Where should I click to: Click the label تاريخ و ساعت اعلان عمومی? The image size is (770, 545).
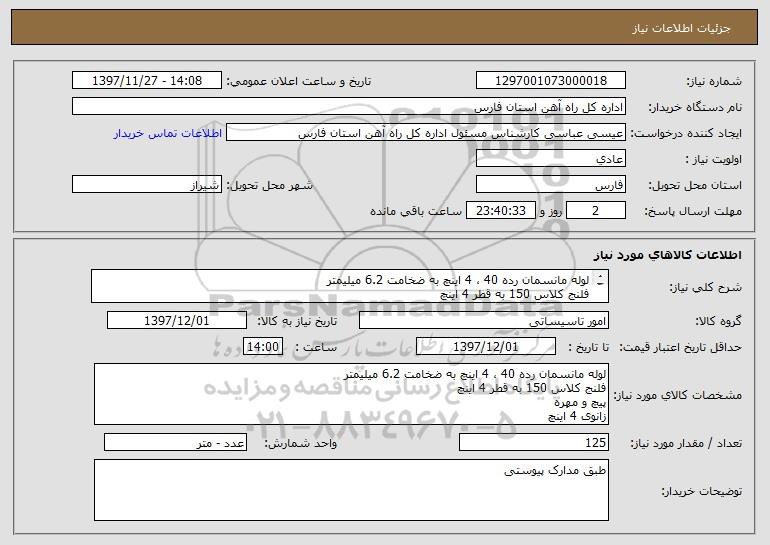coord(299,81)
